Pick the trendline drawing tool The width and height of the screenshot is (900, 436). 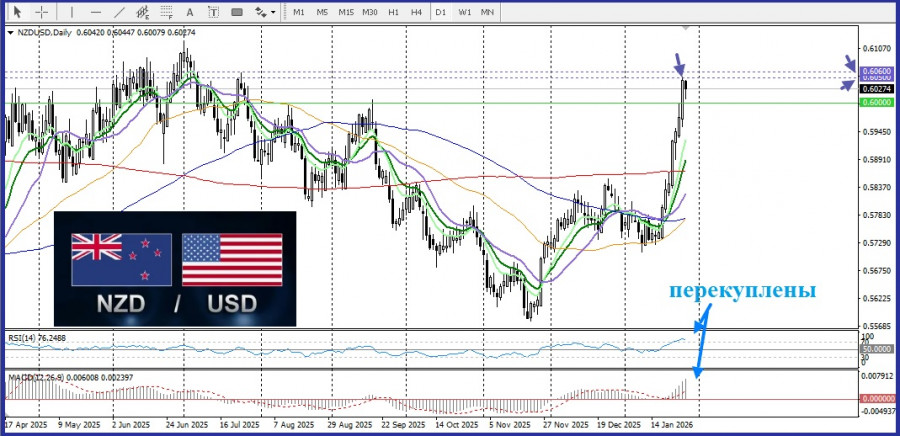[117, 12]
